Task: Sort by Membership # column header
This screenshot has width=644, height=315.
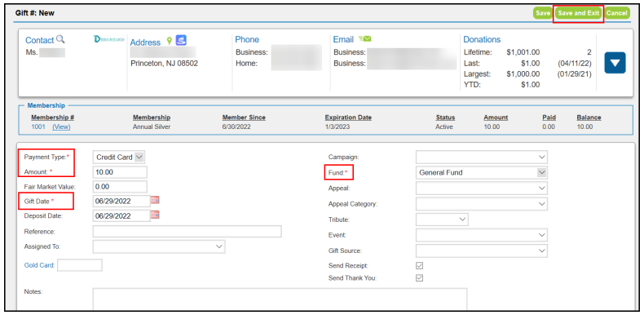Action: pyautogui.click(x=52, y=118)
